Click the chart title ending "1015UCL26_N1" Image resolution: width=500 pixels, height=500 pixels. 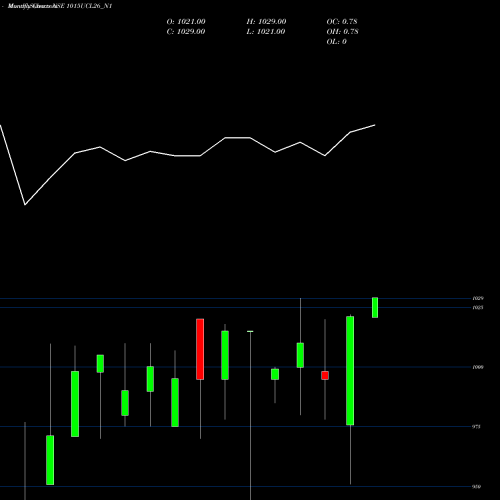pos(60,6)
